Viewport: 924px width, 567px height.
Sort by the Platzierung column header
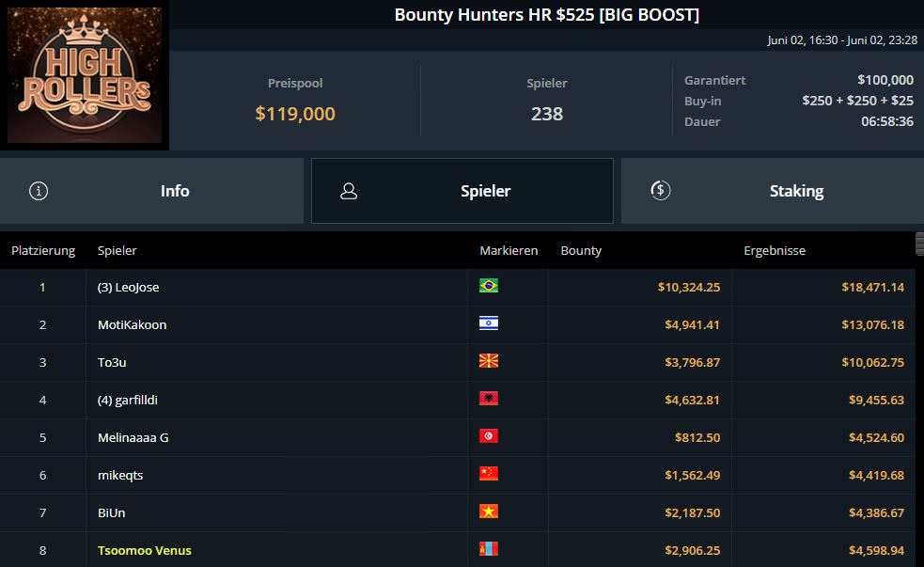[x=42, y=251]
